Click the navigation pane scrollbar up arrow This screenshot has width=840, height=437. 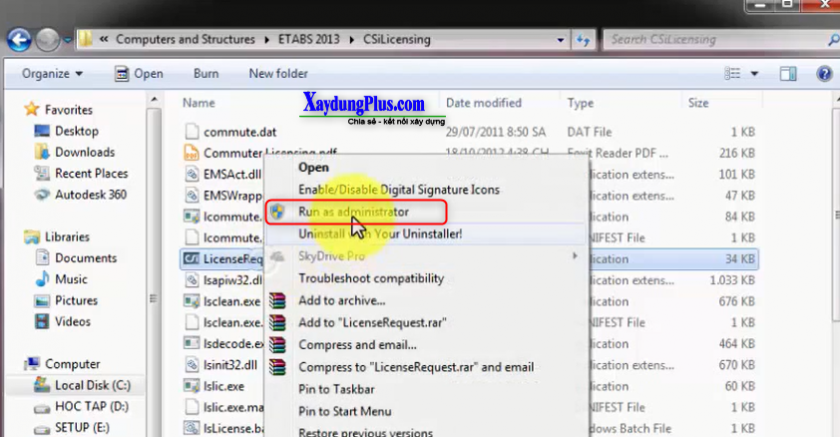[154, 100]
